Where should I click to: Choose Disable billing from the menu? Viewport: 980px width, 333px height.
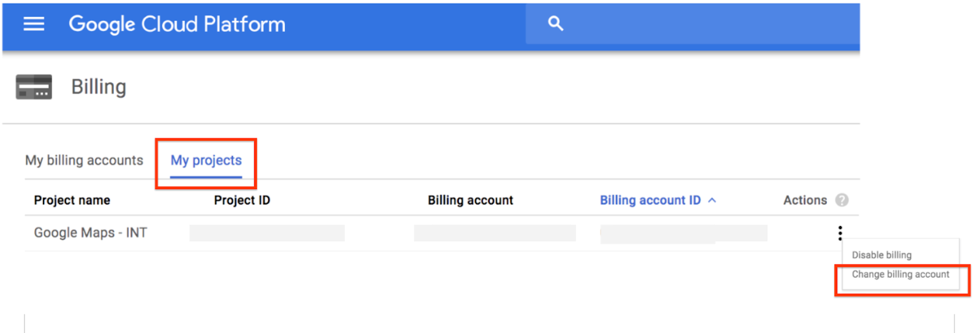[881, 255]
